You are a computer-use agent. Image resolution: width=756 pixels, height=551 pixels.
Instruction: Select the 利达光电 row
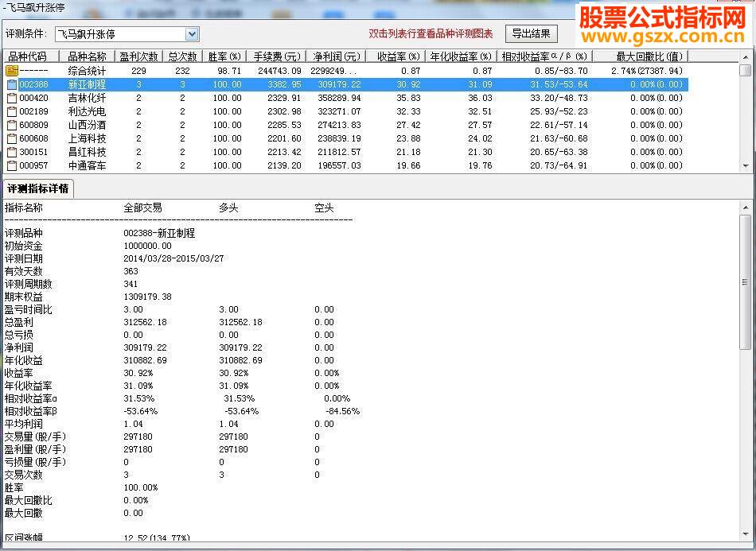click(346, 112)
